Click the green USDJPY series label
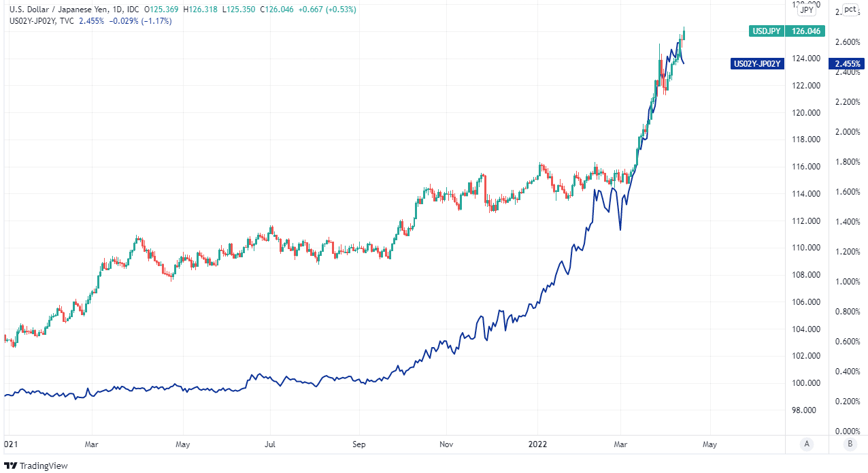868x473 pixels. [766, 31]
